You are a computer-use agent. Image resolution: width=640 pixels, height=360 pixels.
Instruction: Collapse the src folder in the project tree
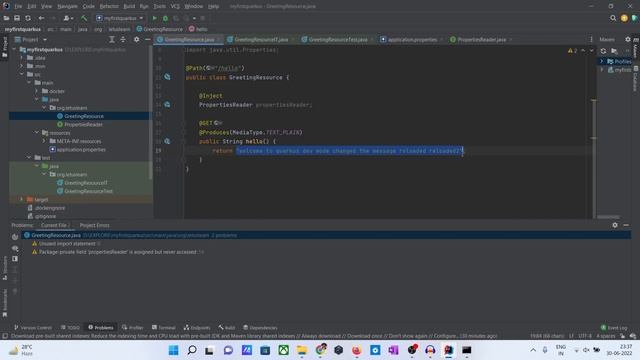(22, 74)
